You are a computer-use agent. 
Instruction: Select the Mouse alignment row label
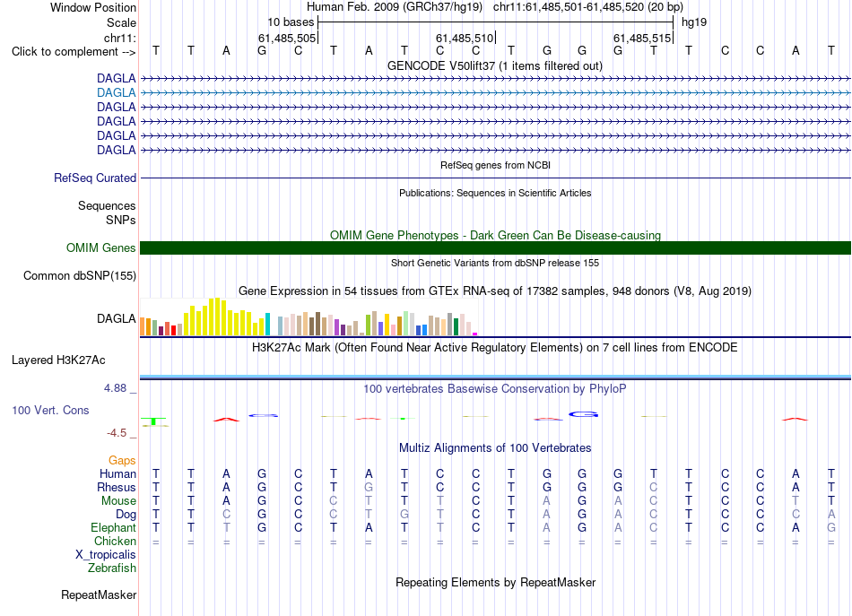click(x=118, y=501)
